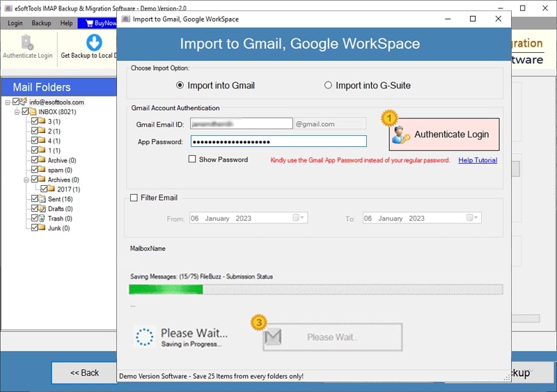
Task: Choose the Import into G-Suite option
Action: [328, 86]
